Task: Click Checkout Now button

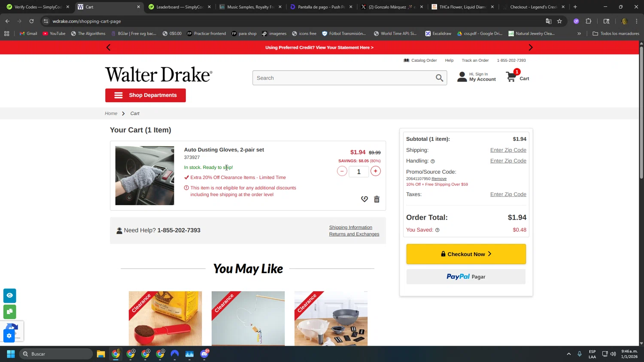Action: pos(466,254)
